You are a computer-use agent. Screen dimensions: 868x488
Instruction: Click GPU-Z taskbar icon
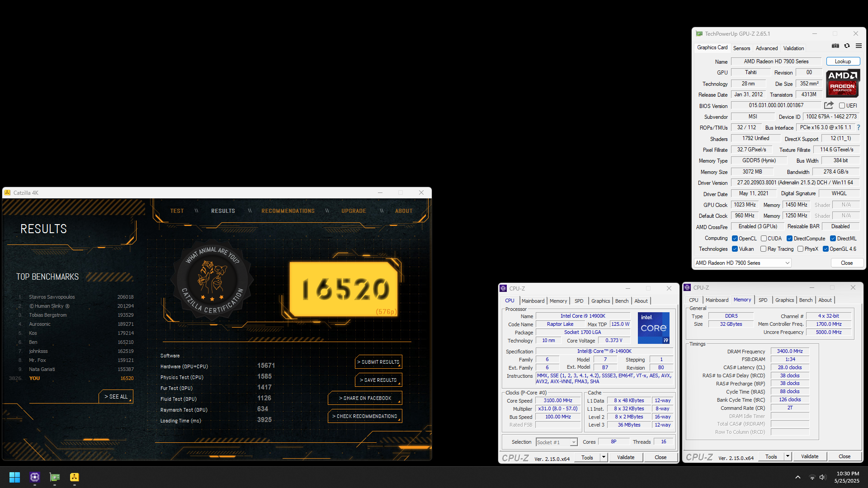55,477
